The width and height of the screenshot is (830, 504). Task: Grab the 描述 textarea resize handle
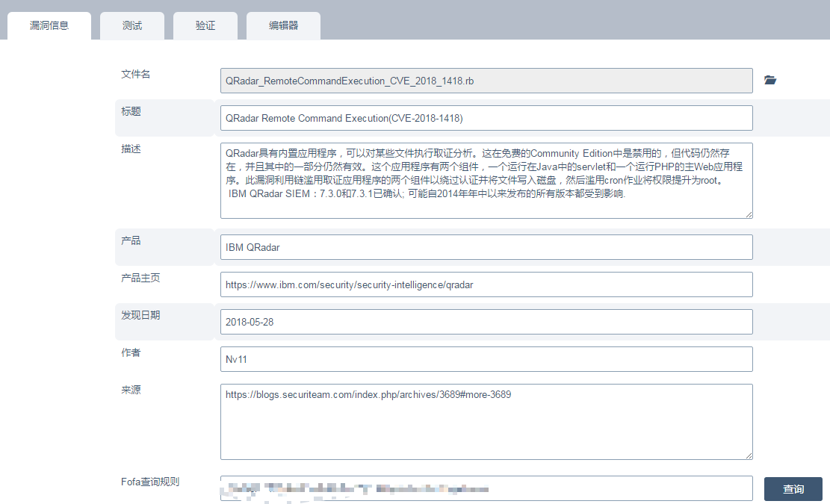(x=749, y=215)
